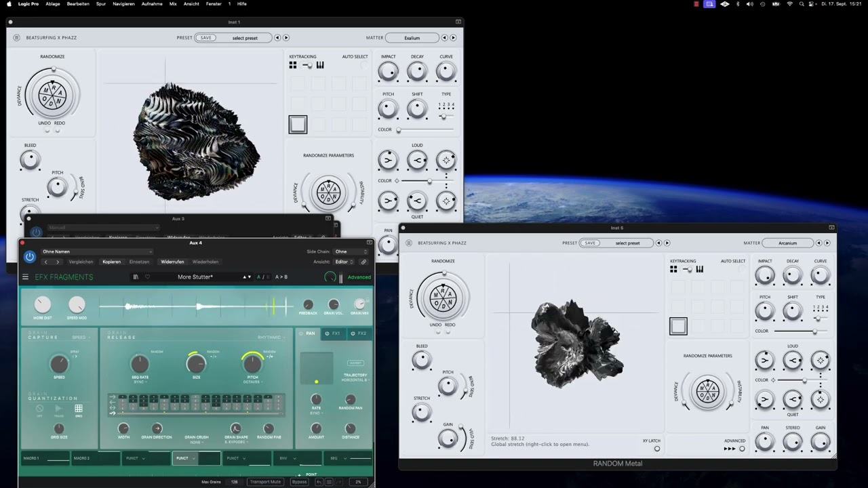This screenshot has width=868, height=488.
Task: Open Ansicht 'Editor' dropdown in Aux 4
Action: (343, 262)
